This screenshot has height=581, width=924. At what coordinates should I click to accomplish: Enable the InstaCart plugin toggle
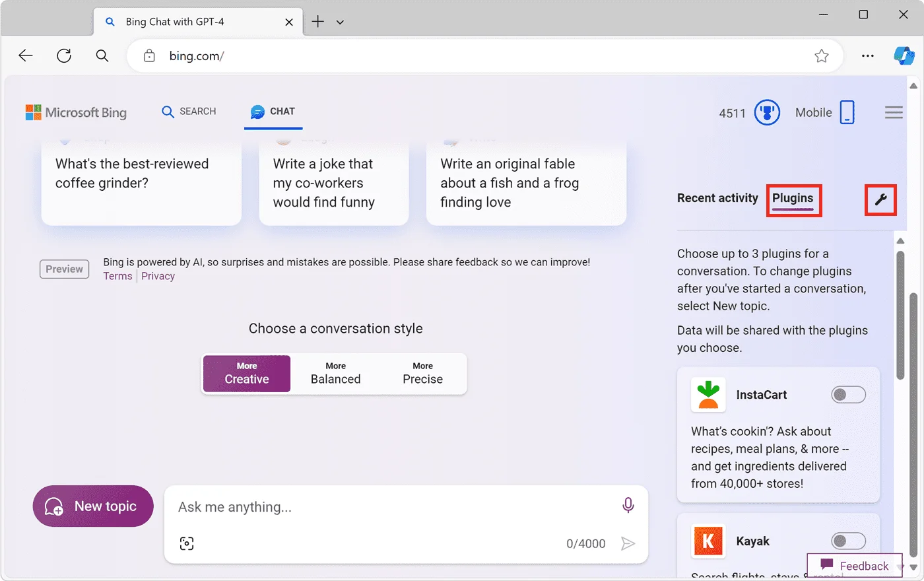[849, 395]
